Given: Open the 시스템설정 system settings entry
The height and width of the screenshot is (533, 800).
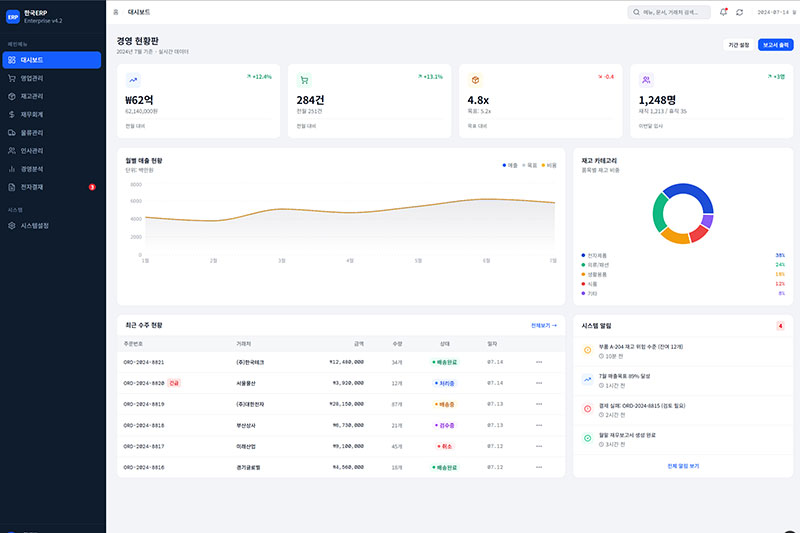Looking at the screenshot, I should [x=52, y=225].
